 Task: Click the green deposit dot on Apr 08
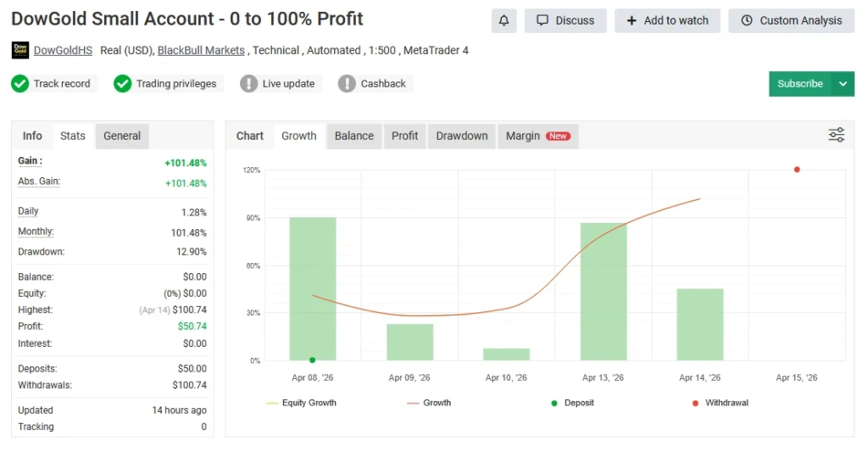[x=312, y=360]
